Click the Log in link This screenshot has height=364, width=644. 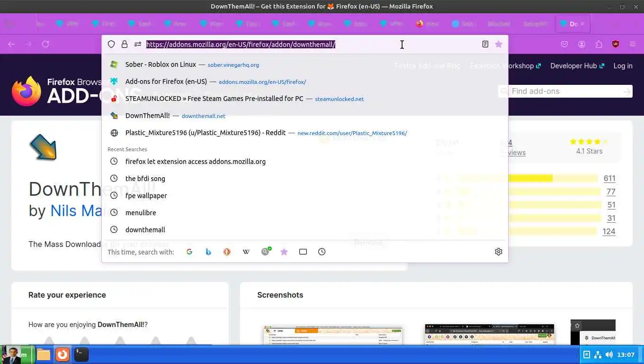tap(623, 66)
